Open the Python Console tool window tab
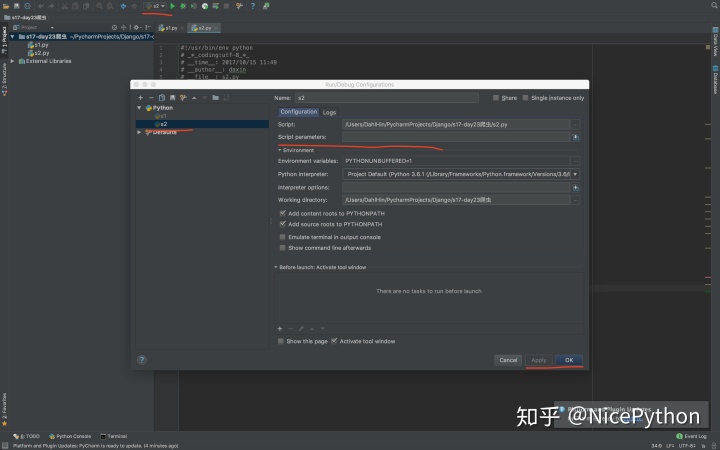 click(x=70, y=436)
